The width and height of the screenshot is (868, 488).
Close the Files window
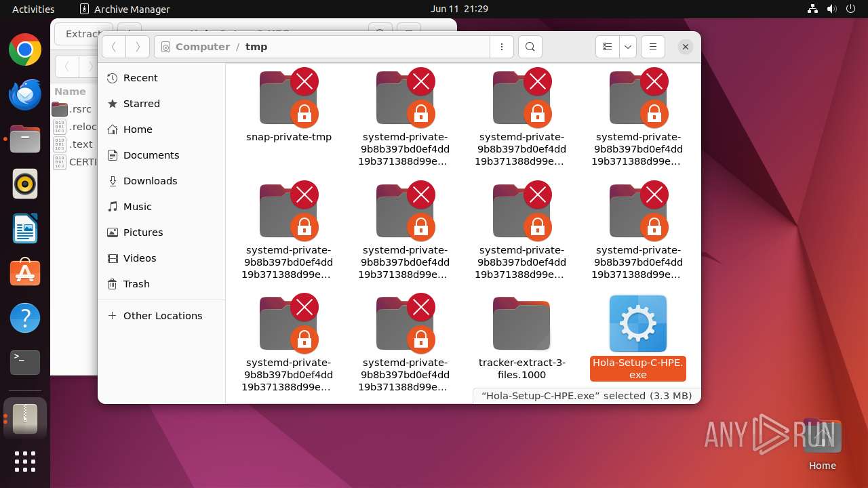[686, 47]
